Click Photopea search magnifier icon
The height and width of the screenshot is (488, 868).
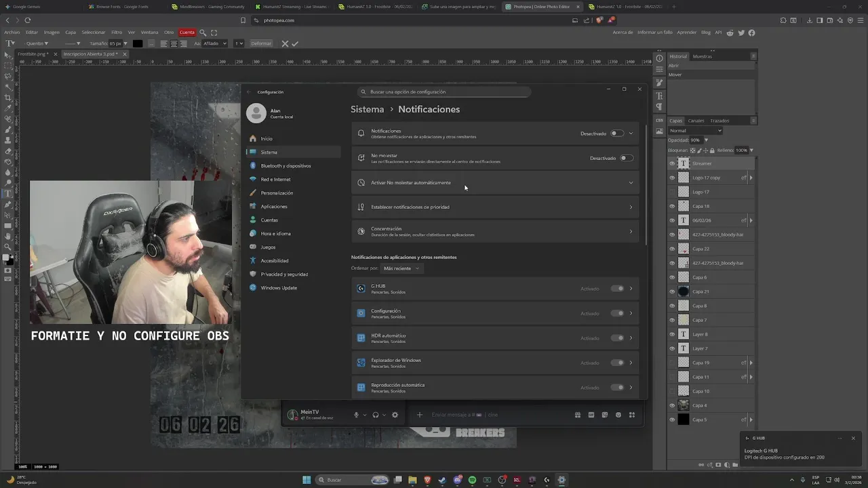(x=203, y=33)
